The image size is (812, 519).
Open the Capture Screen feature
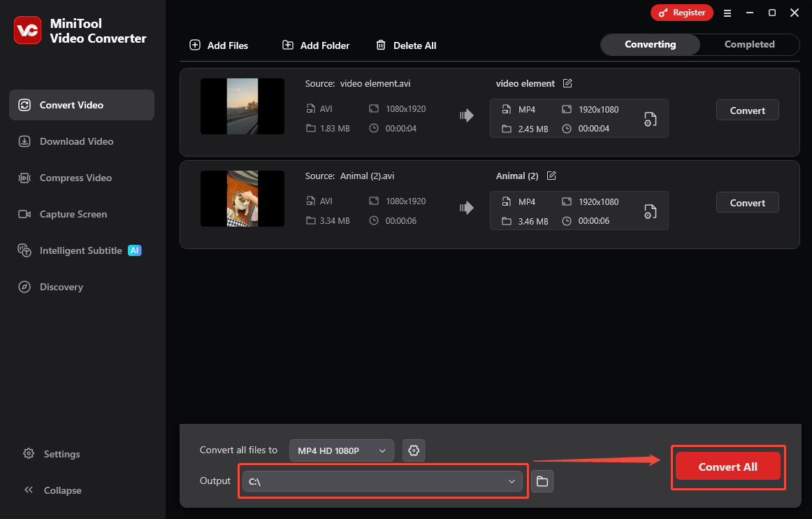72,214
